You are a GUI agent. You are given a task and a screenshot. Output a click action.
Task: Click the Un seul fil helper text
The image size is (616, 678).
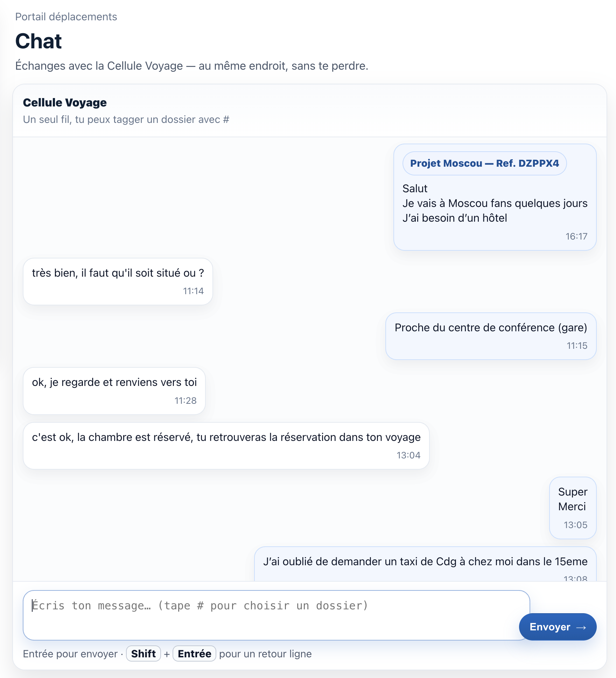(126, 119)
